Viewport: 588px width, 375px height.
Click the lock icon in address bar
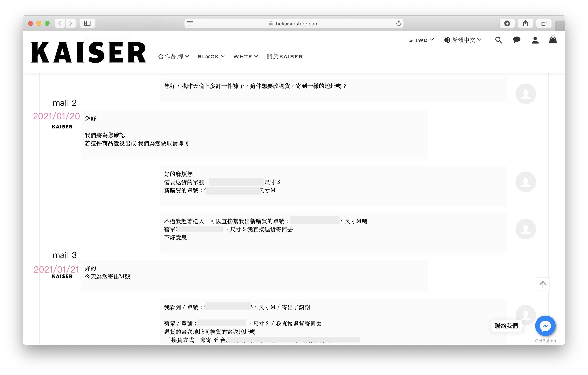[271, 24]
